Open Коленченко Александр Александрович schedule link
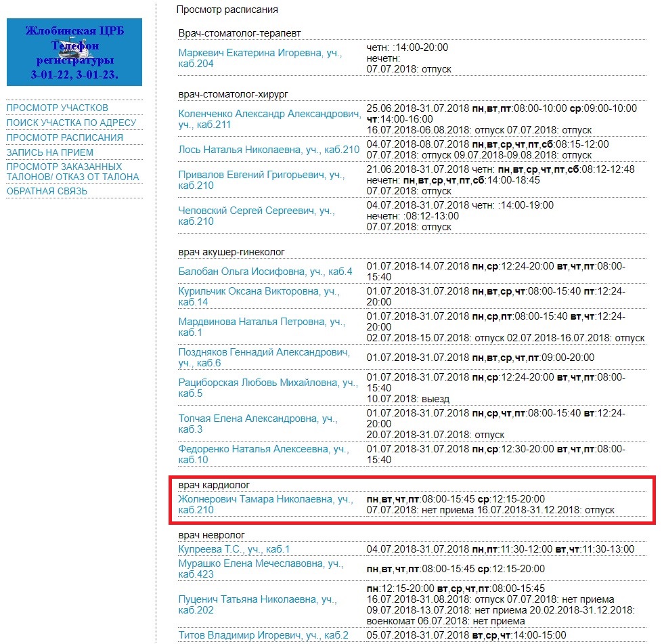The width and height of the screenshot is (664, 644). [270, 119]
